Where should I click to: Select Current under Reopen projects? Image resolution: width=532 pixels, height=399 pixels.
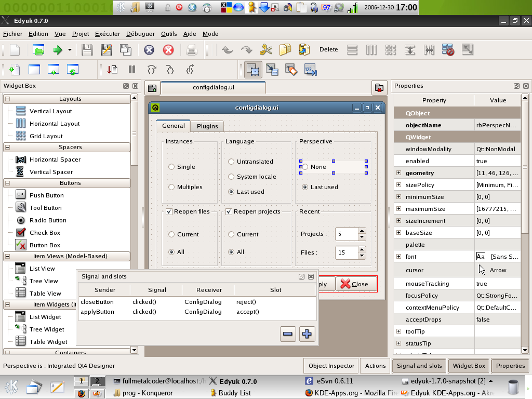click(243, 234)
